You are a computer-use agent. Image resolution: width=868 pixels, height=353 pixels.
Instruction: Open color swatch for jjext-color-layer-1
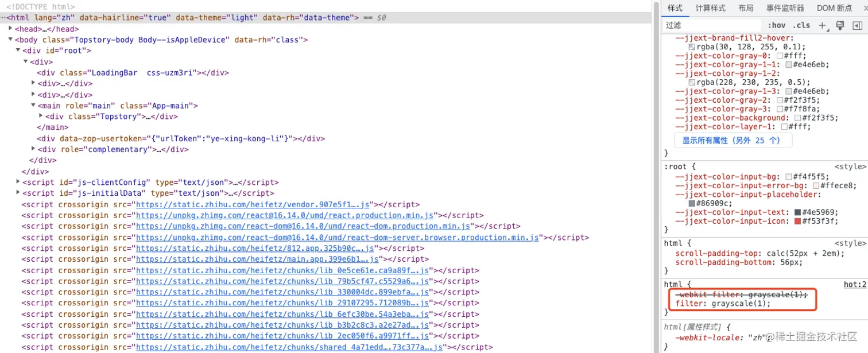(x=785, y=127)
